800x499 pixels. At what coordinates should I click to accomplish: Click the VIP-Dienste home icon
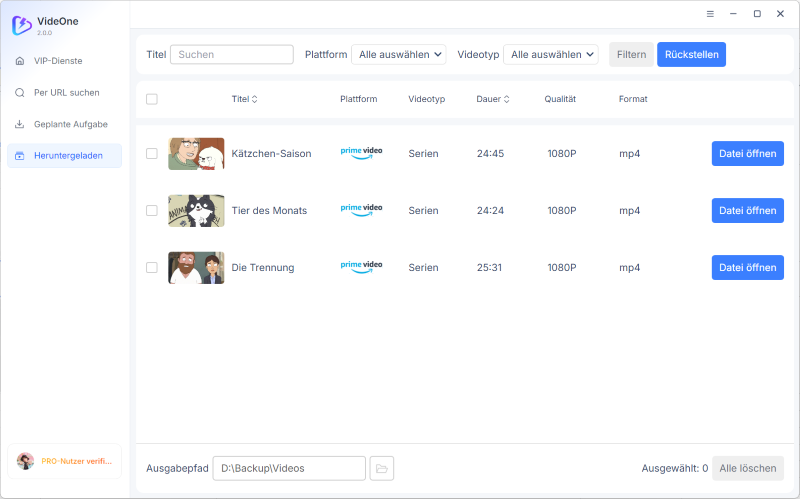19,61
